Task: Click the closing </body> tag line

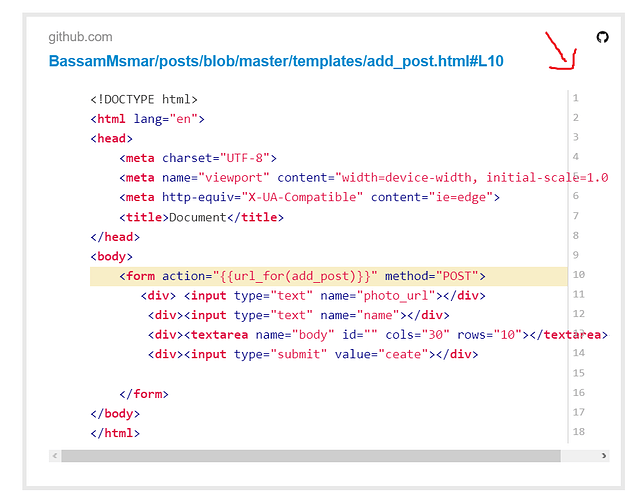Action: tap(115, 414)
